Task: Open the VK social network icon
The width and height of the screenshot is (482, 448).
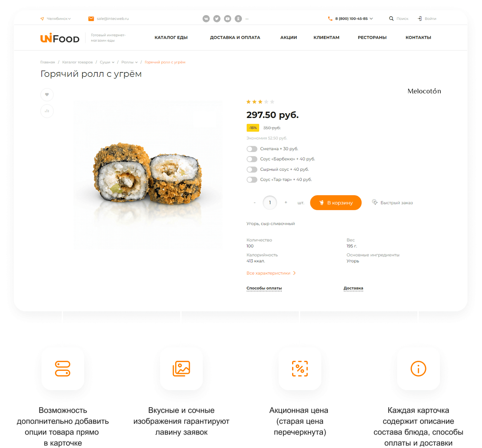Action: [206, 19]
